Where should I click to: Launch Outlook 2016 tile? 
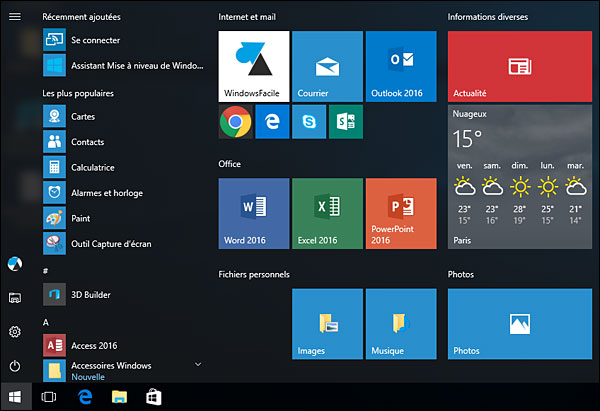point(401,67)
